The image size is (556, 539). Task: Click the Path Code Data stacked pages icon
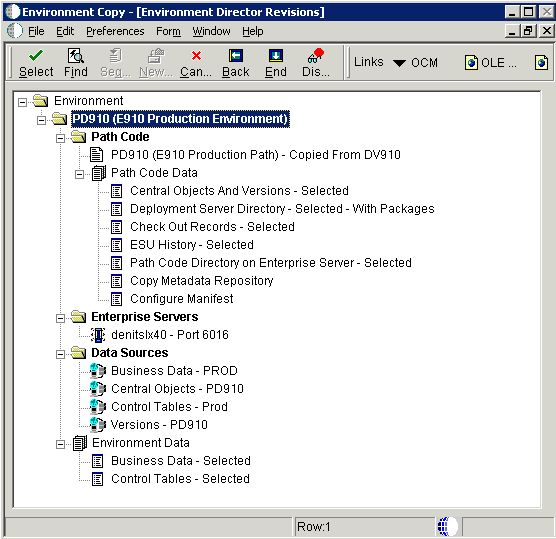pos(99,173)
